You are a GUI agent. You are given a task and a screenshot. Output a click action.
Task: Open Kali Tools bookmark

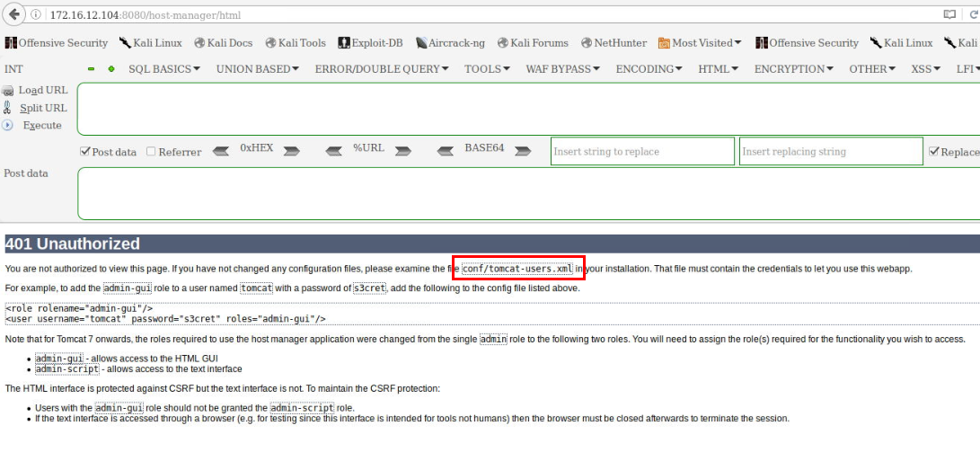pyautogui.click(x=296, y=43)
